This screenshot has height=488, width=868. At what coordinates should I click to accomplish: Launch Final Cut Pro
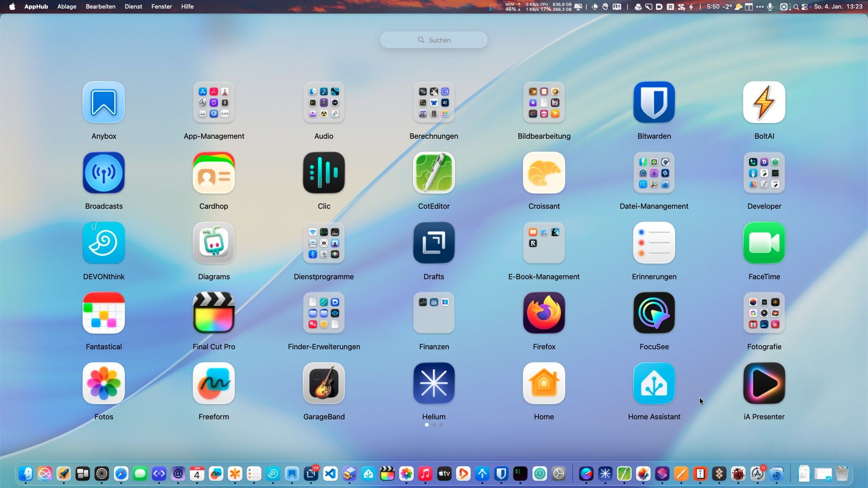coord(214,313)
